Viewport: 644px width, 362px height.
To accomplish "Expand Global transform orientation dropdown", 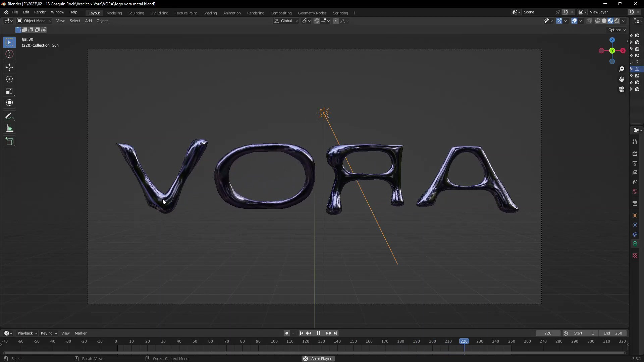I will (x=286, y=21).
